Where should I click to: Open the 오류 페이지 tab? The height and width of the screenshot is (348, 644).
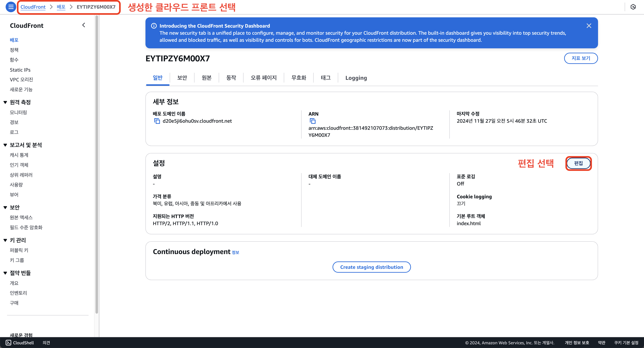pos(264,78)
